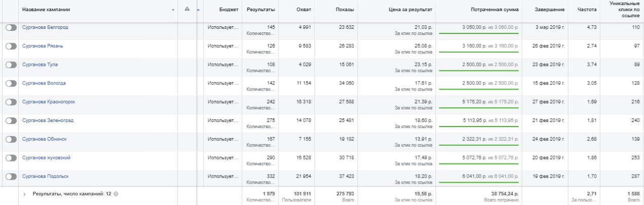Click green spend progress bar for Белгород

479,33
